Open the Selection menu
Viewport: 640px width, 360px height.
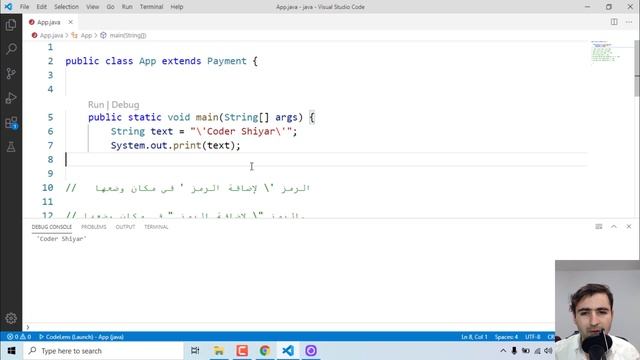[x=66, y=7]
